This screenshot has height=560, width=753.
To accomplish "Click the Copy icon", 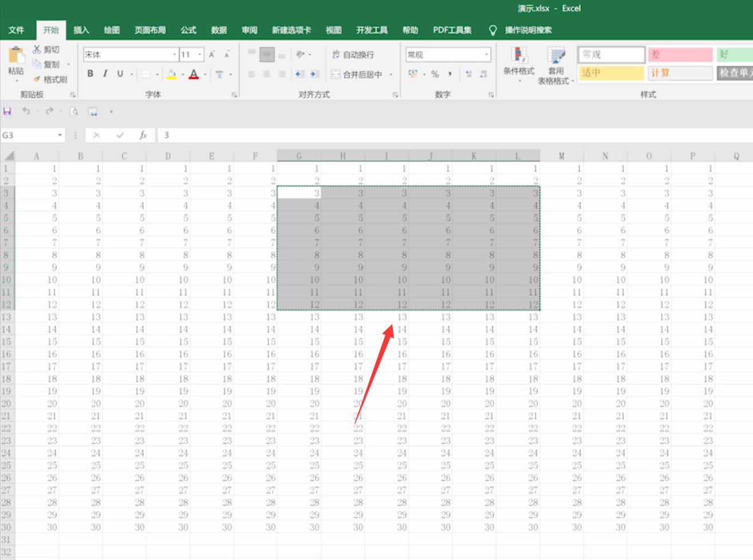I will [x=37, y=64].
